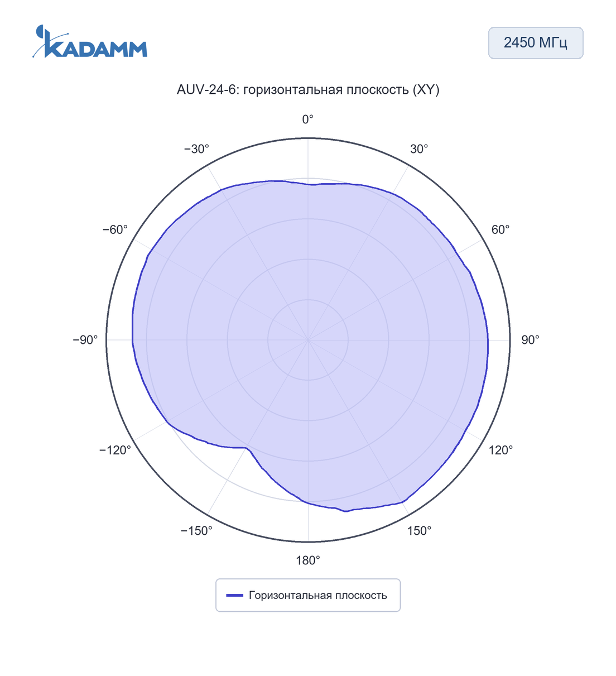Click the KADAMM logo
616x676 pixels.
click(x=90, y=42)
